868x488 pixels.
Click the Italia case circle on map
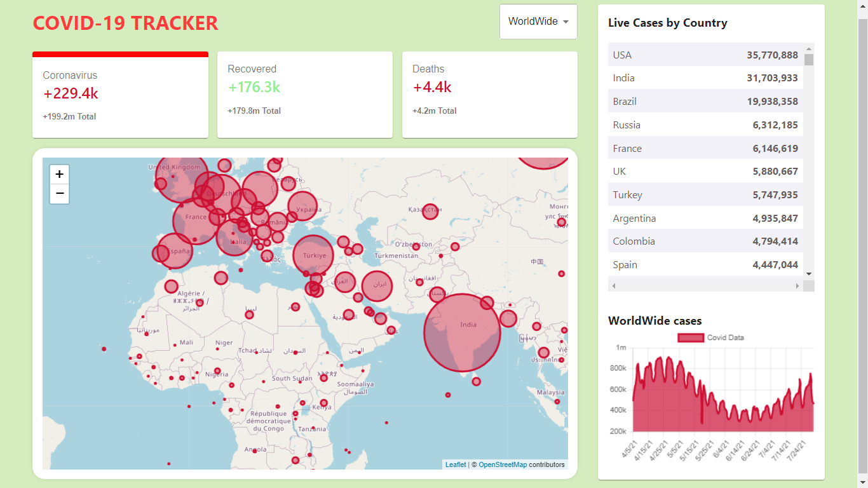pyautogui.click(x=234, y=236)
